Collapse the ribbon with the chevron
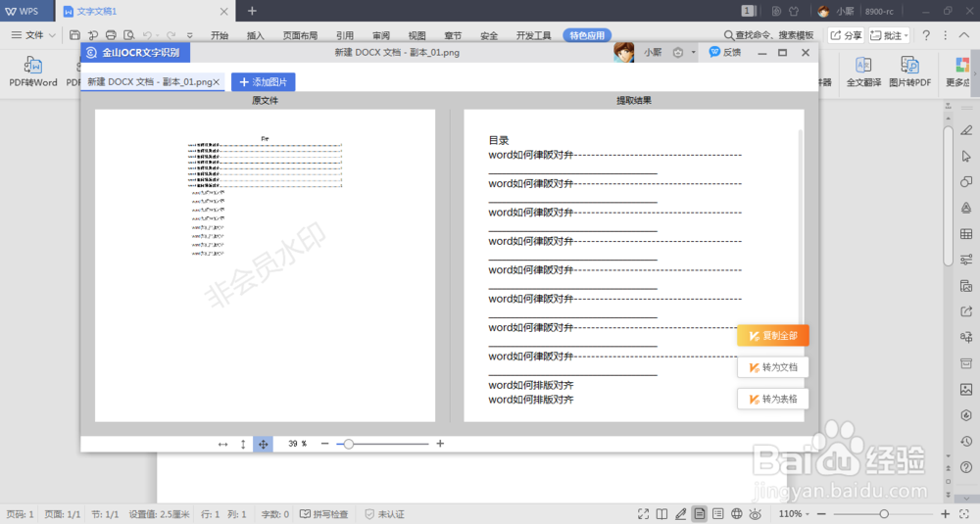980x524 pixels. 964,35
